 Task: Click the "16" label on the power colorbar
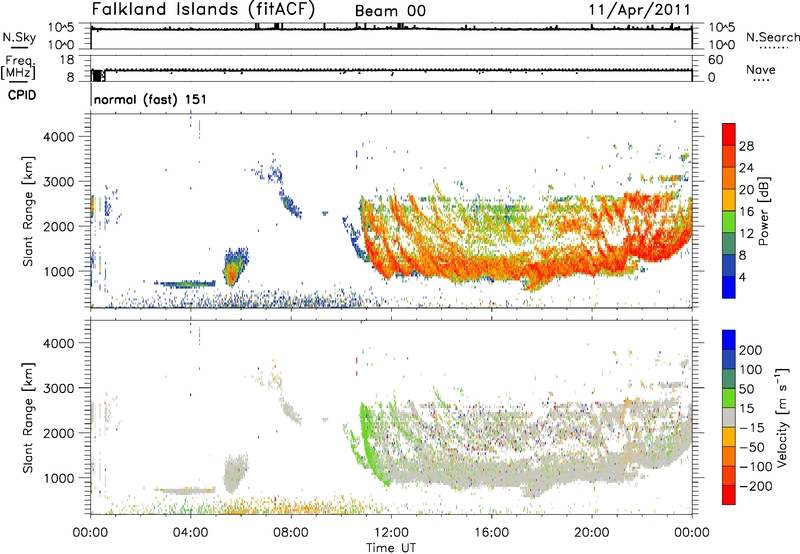746,212
